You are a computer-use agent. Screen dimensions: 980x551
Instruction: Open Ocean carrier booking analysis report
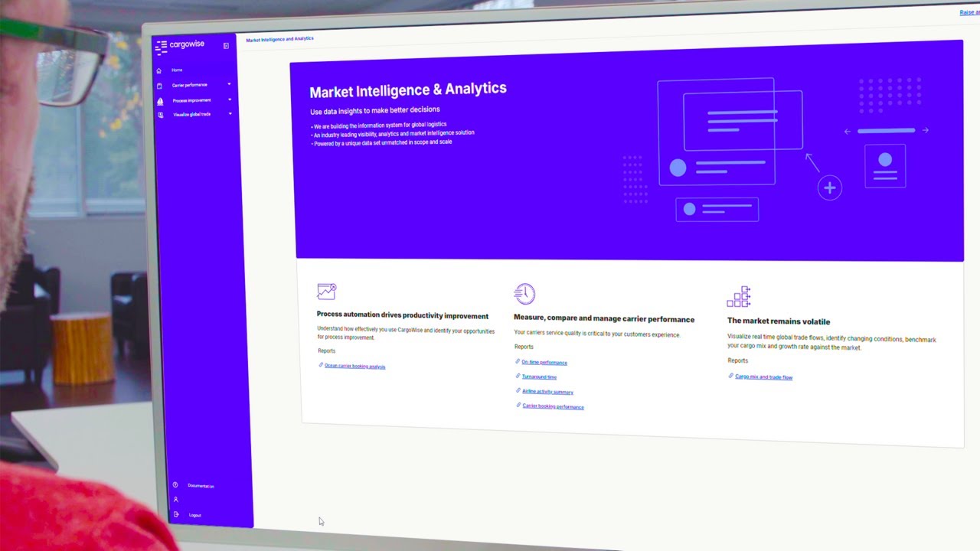pos(355,366)
